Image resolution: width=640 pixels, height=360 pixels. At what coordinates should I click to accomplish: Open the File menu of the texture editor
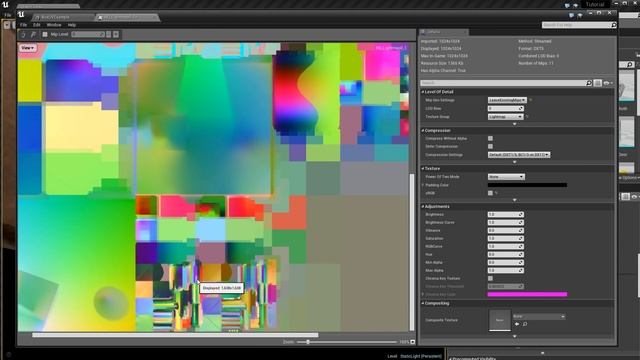(x=23, y=25)
